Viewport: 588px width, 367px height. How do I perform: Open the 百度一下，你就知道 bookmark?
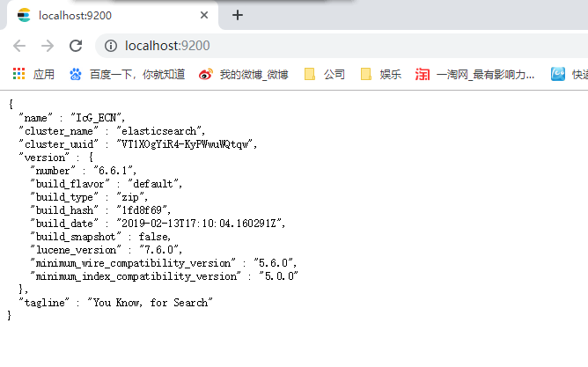tap(127, 74)
